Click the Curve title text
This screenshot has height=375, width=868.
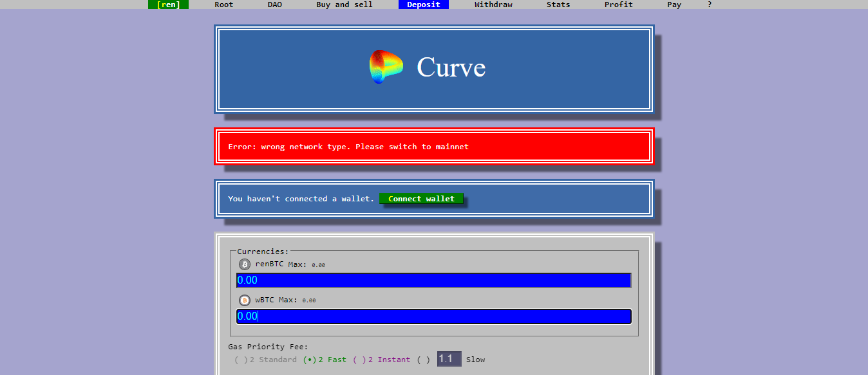tap(451, 67)
